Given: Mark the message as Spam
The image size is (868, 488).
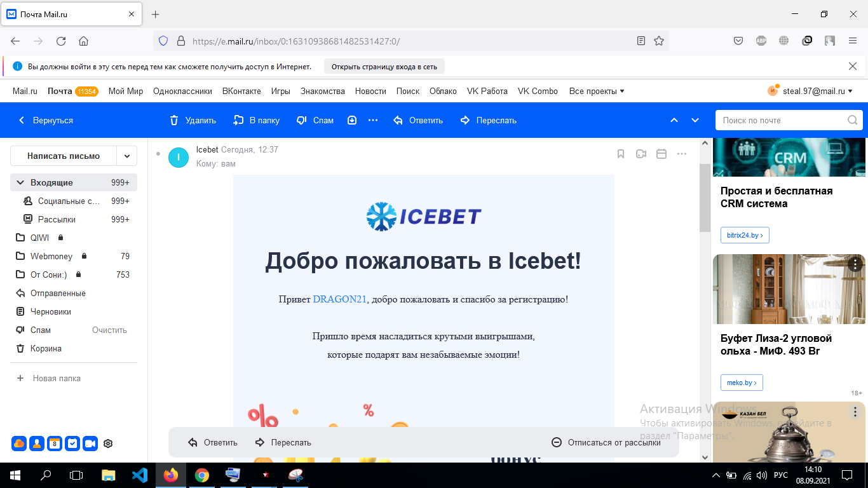Looking at the screenshot, I should click(315, 120).
